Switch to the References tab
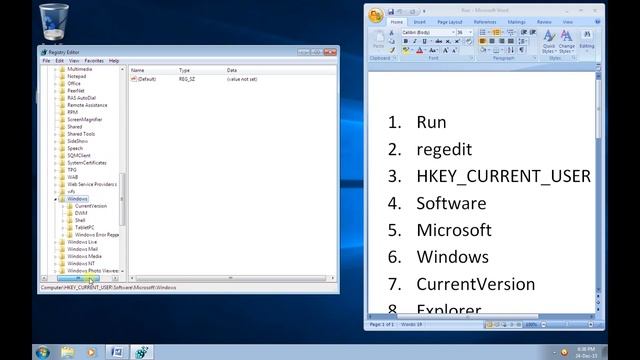Screen dimensions: 640x360 [x=485, y=22]
